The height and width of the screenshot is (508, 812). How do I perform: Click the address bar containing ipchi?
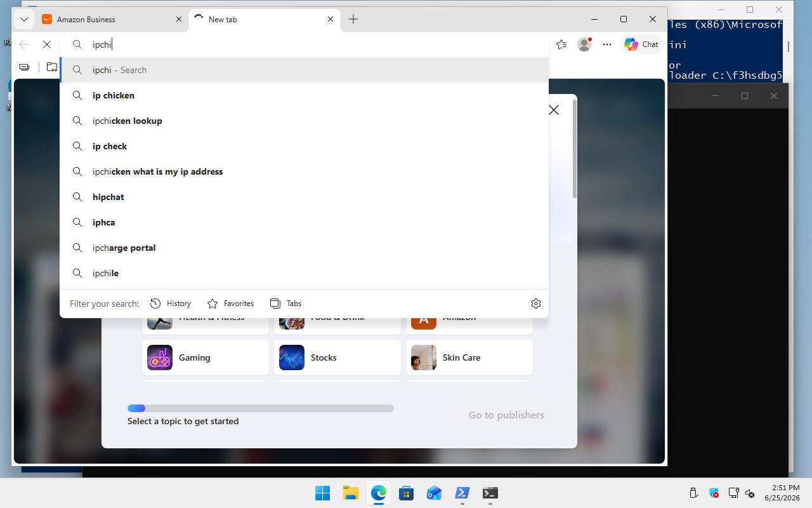[x=304, y=44]
